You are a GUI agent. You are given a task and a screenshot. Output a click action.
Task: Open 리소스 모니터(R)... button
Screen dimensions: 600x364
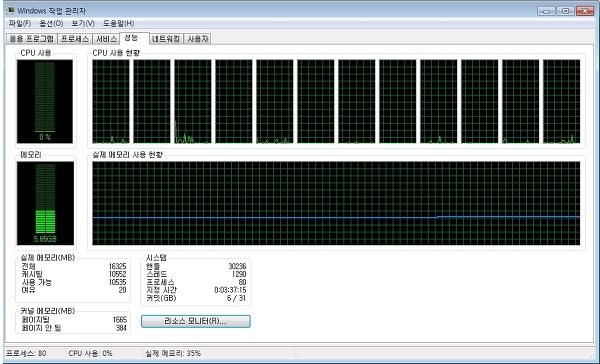click(196, 321)
